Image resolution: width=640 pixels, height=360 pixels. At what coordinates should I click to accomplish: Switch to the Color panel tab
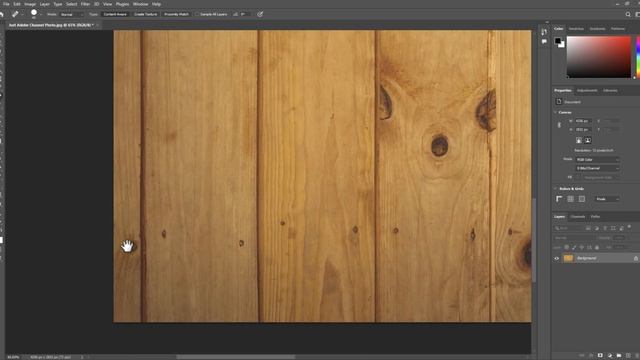558,29
